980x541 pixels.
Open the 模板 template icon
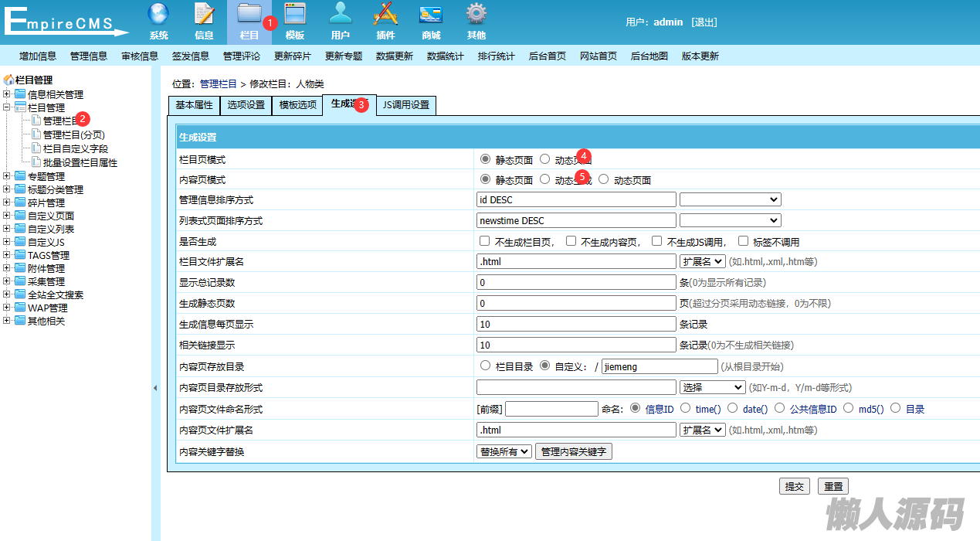[x=295, y=15]
